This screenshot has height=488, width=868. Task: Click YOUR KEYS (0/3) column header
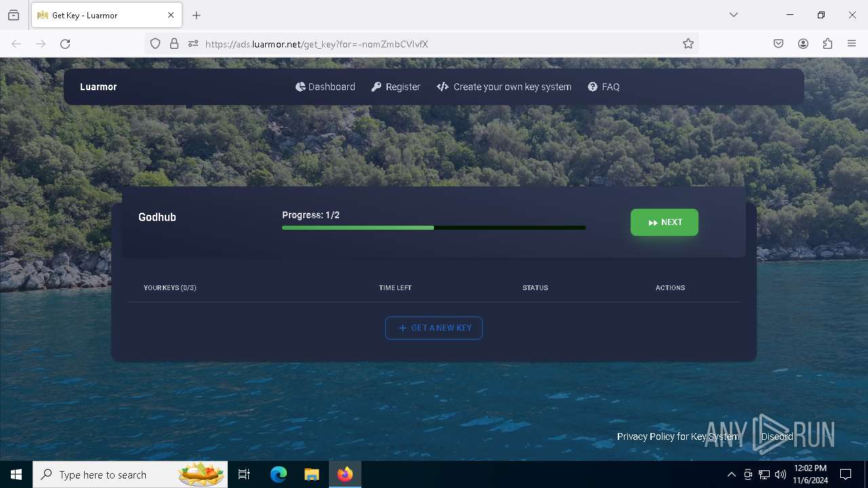tap(170, 288)
